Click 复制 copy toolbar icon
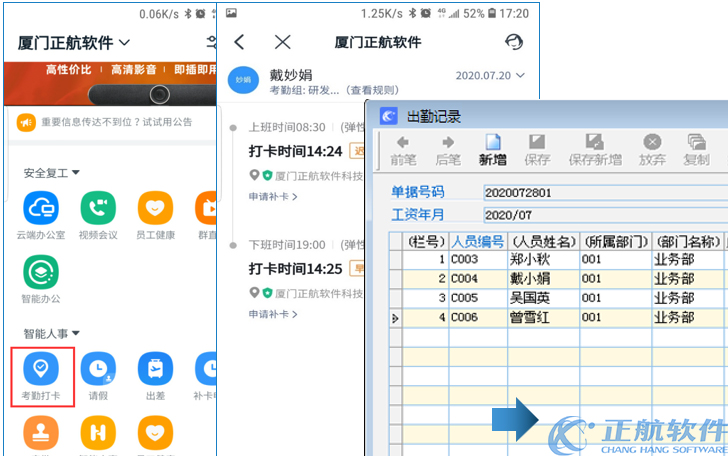Image resolution: width=728 pixels, height=456 pixels. coord(696,150)
